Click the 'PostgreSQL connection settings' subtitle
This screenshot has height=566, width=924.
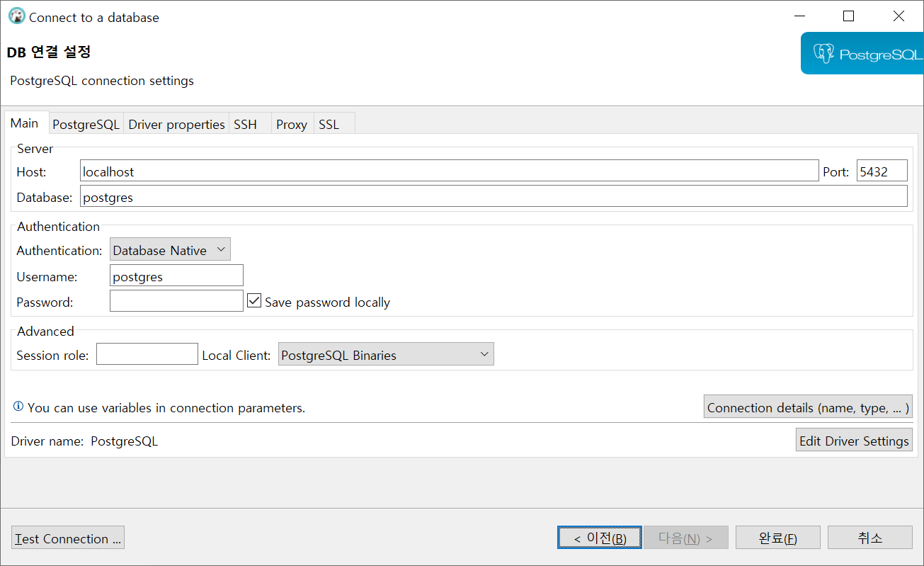(x=102, y=81)
